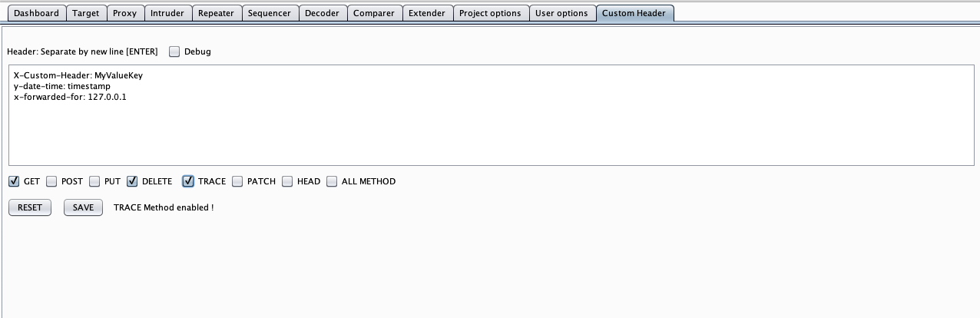Enable the Debug checkbox
Image resolution: width=980 pixels, height=318 pixels.
[x=174, y=51]
